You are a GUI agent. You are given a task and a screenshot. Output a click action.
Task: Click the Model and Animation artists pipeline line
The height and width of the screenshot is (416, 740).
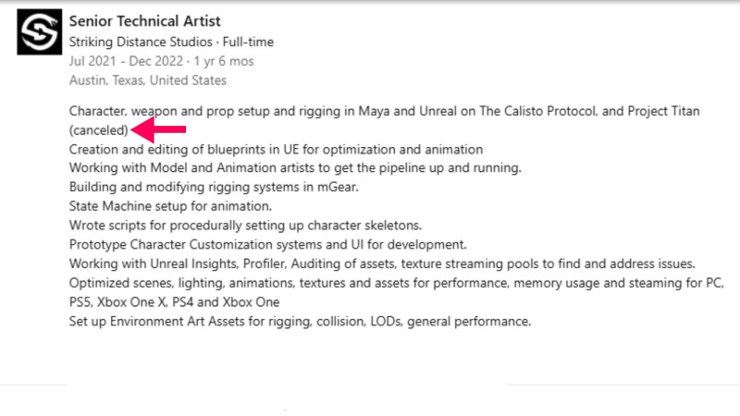tap(295, 167)
